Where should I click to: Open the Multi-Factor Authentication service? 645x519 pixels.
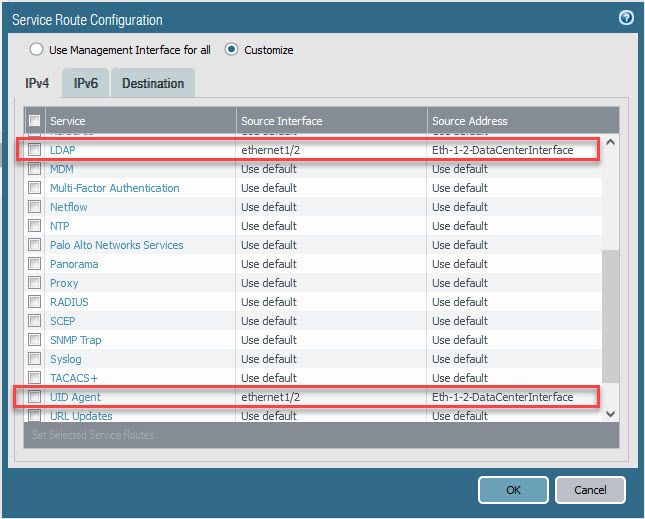pyautogui.click(x=114, y=188)
